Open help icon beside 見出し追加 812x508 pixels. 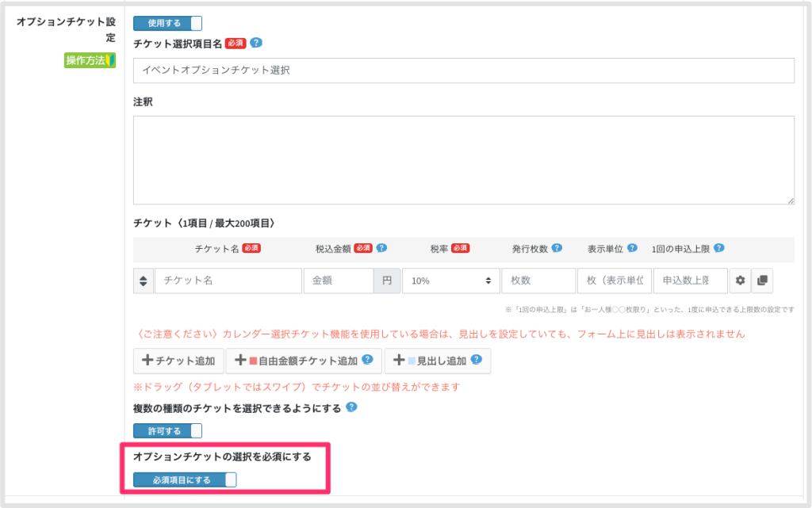pos(477,360)
